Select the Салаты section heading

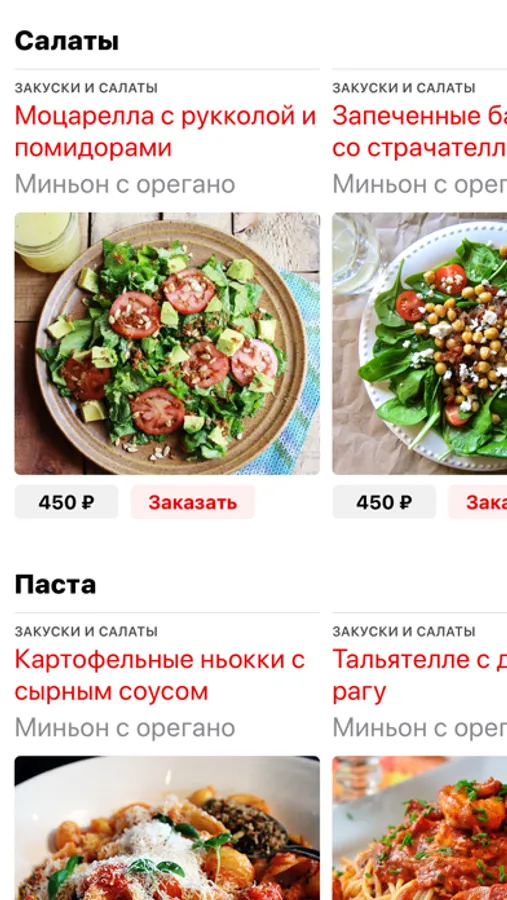(x=67, y=41)
